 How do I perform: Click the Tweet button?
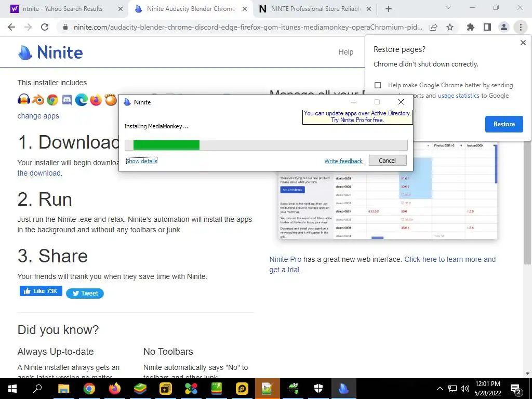pyautogui.click(x=85, y=294)
